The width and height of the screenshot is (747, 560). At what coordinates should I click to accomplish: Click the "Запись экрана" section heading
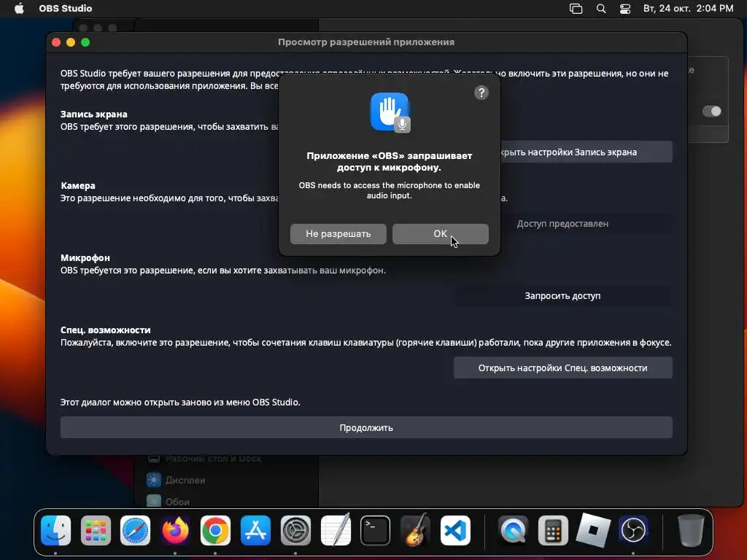(x=94, y=114)
